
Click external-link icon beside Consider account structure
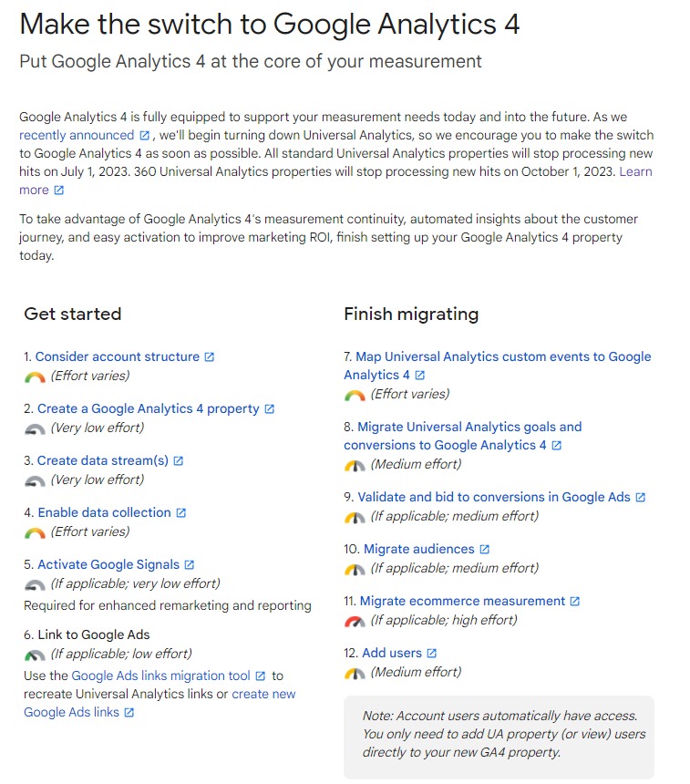[x=210, y=357]
